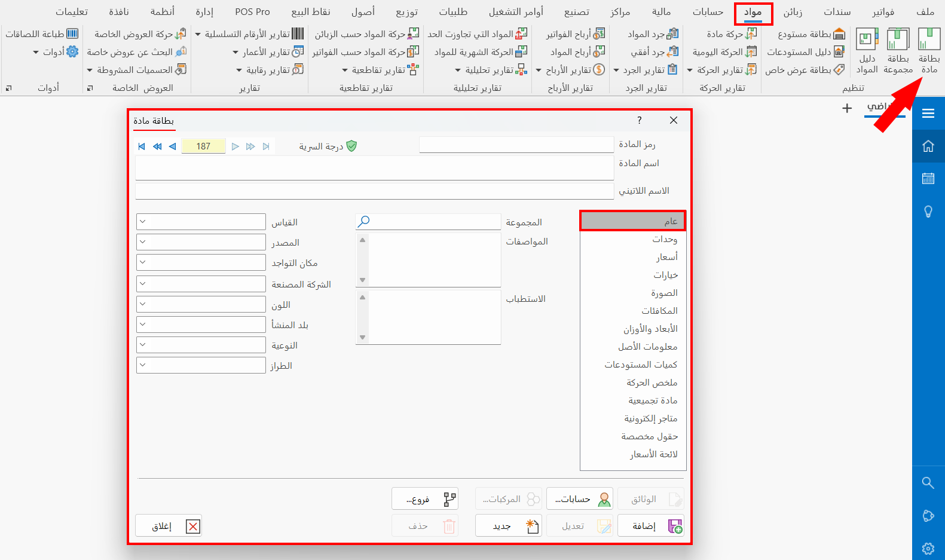Open أرباح الفواتير report
945x560 pixels.
(x=575, y=34)
